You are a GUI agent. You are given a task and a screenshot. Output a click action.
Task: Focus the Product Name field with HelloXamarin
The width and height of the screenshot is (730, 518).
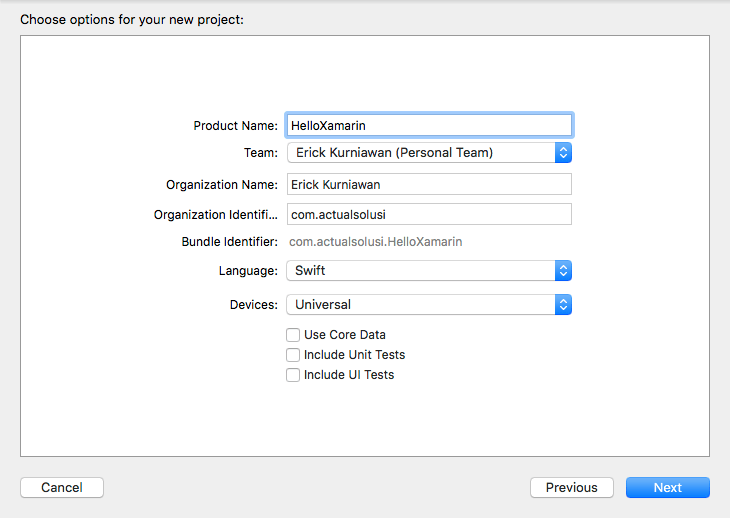tap(429, 125)
